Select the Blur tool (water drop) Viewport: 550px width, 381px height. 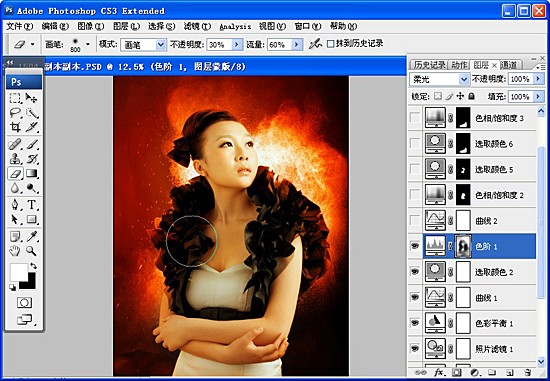[x=15, y=188]
